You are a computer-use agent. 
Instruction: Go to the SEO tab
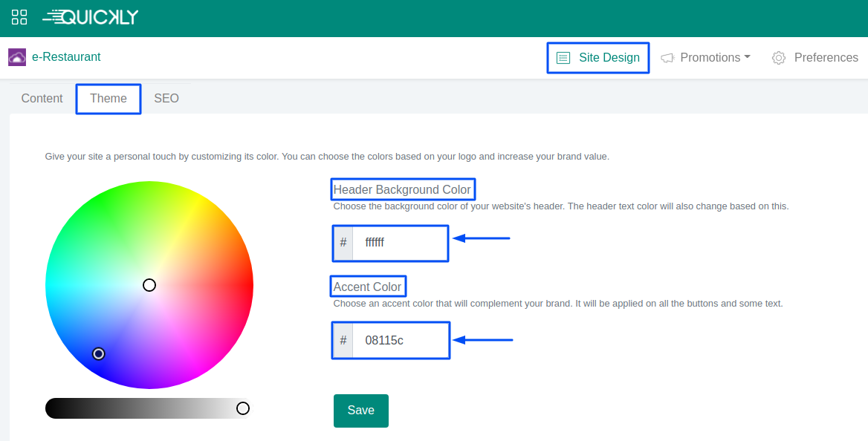(166, 98)
